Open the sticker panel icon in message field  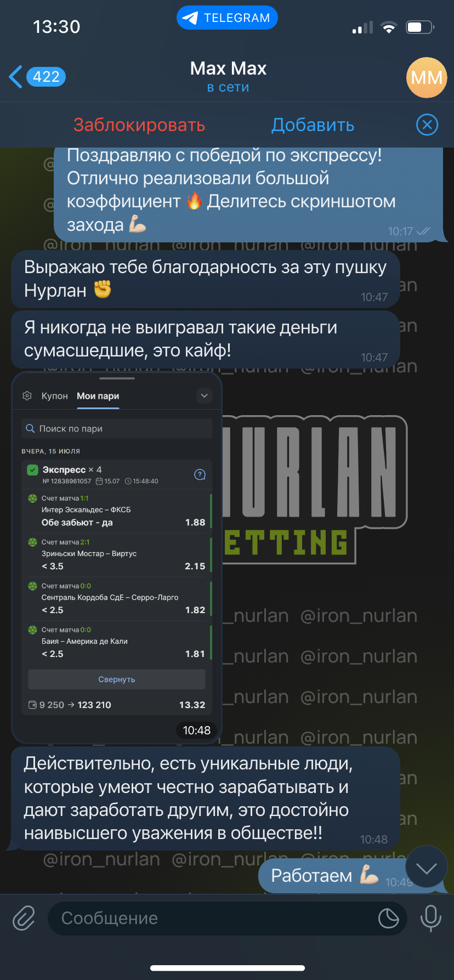pyautogui.click(x=389, y=918)
